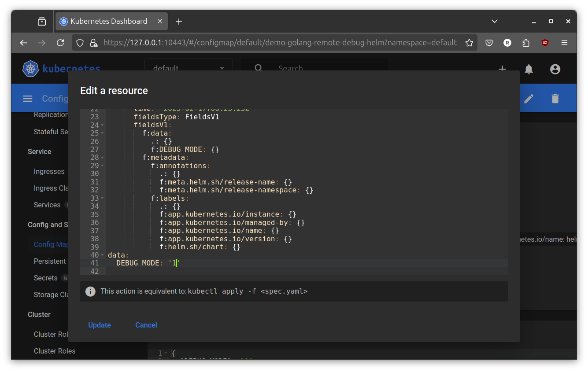Collapse the f:labels fold at line 33

[102, 198]
